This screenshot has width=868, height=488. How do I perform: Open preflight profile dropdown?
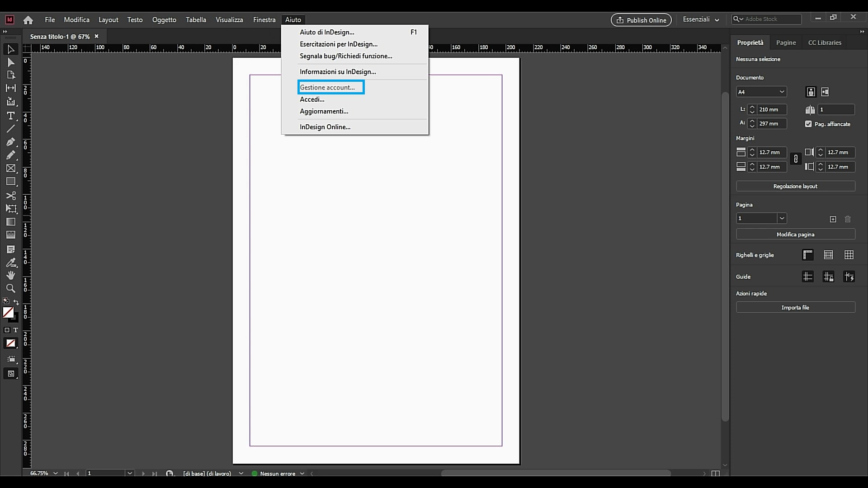click(x=241, y=473)
